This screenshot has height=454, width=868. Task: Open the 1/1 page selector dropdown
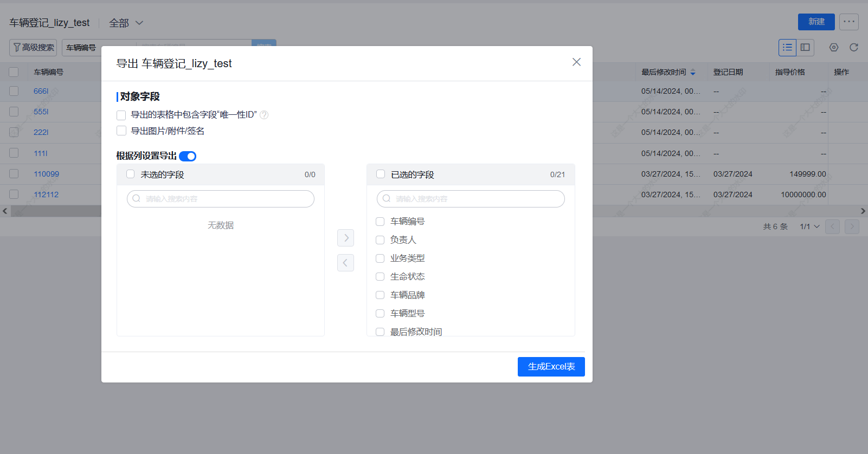(x=809, y=226)
